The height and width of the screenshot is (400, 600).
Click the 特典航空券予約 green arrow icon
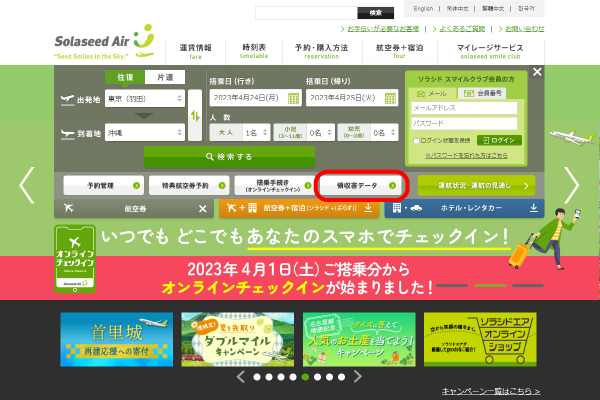coord(222,186)
